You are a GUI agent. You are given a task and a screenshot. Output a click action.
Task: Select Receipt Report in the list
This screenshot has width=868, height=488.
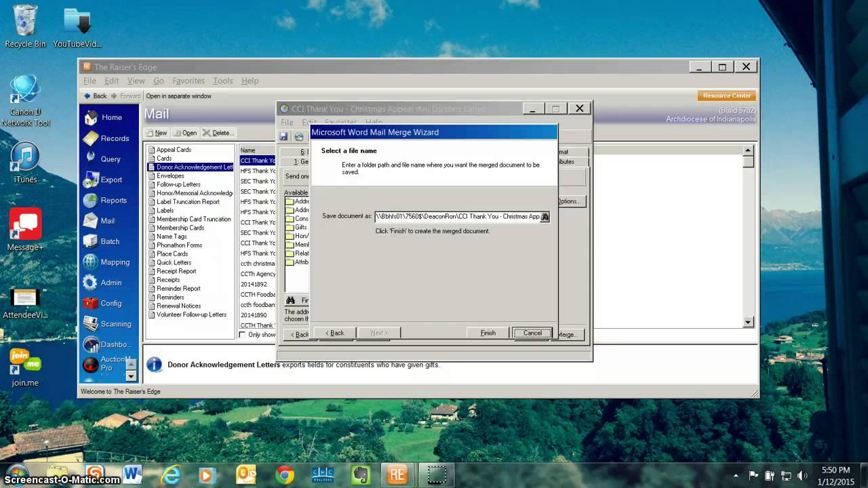click(176, 271)
